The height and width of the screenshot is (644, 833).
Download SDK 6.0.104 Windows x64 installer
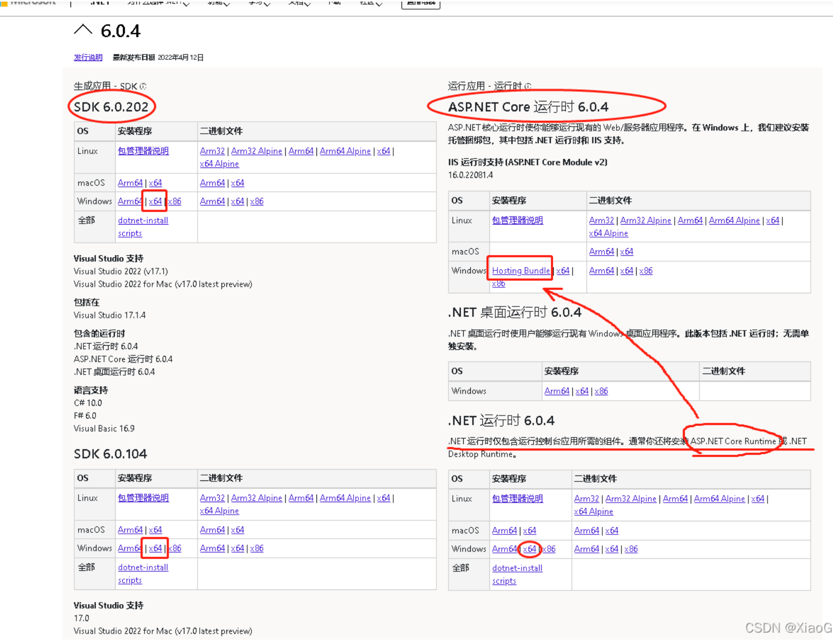click(155, 549)
